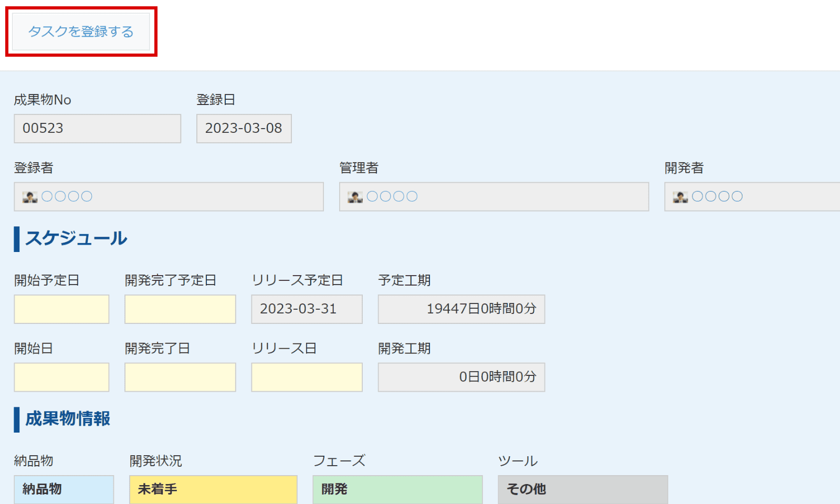Click the 登録日 field with 2023-03-08
The width and height of the screenshot is (840, 504).
(x=244, y=129)
